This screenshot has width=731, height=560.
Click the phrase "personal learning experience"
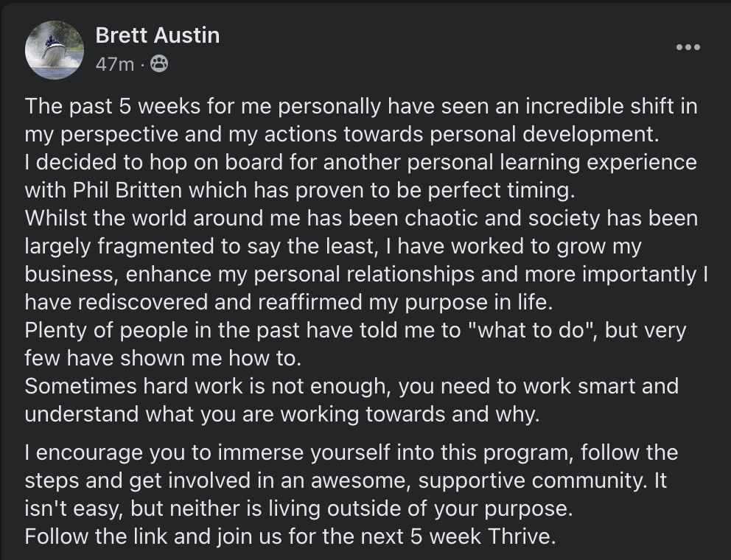[x=566, y=162]
